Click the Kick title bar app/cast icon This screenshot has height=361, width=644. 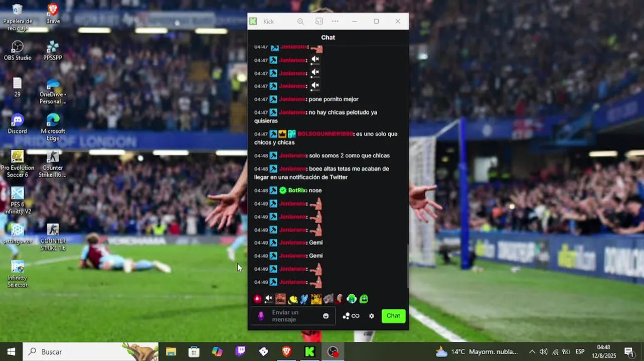pos(319,22)
